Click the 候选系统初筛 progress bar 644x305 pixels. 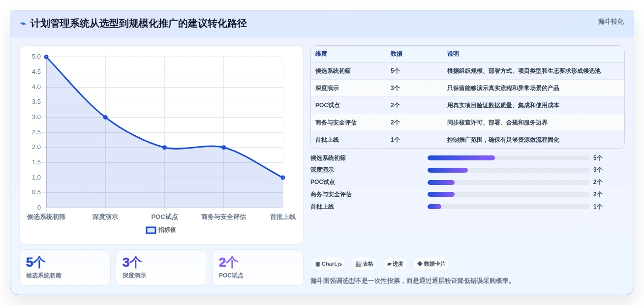[x=508, y=158]
